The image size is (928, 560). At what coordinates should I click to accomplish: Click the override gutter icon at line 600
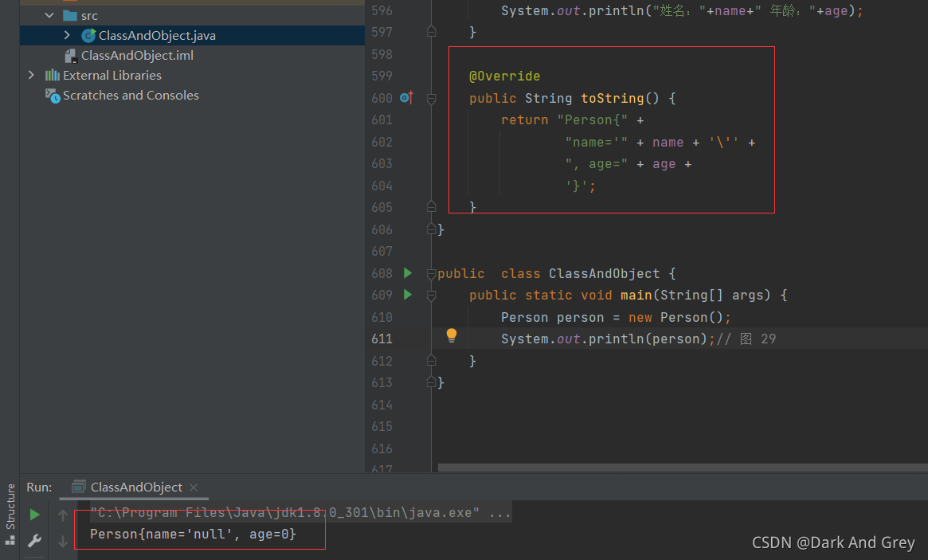pyautogui.click(x=406, y=98)
